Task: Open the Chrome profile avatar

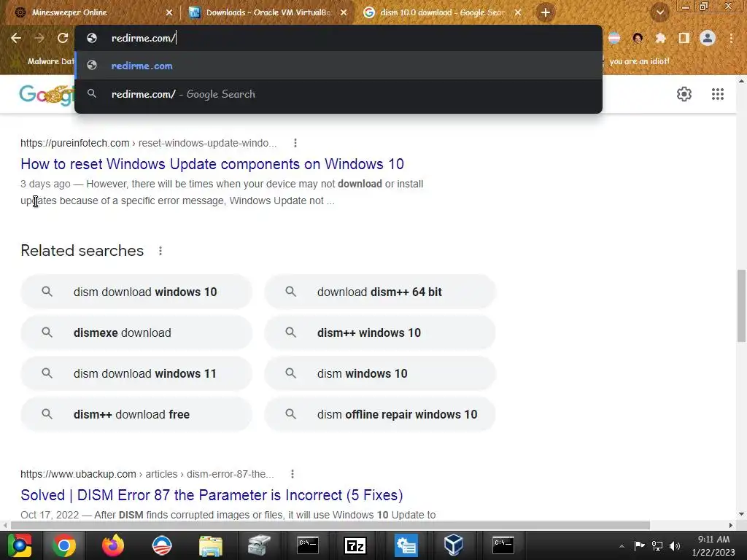Action: (x=708, y=38)
